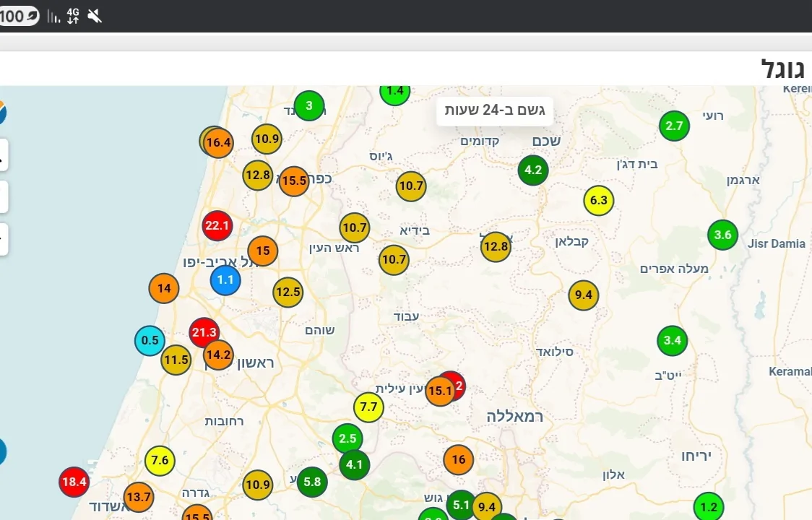Click the round logo at left edge
This screenshot has width=812, height=520.
click(x=2, y=112)
